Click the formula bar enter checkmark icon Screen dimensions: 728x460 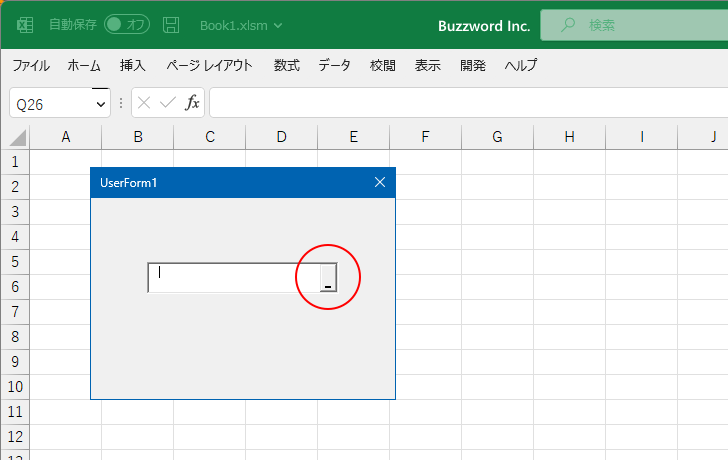tap(167, 103)
